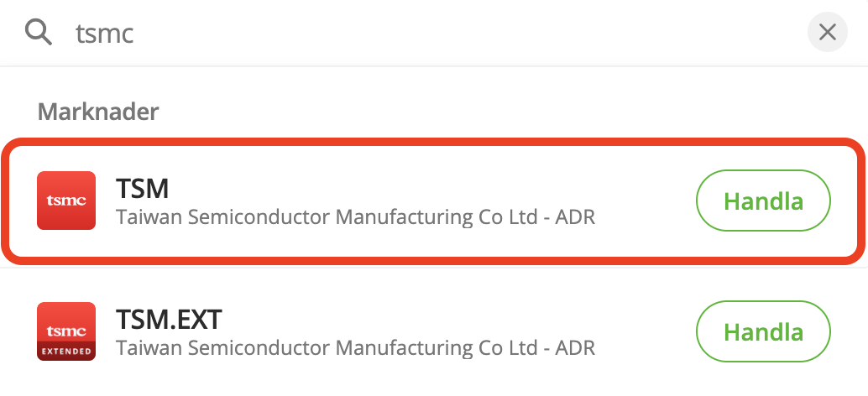868x396 pixels.
Task: Clear the search with the X button
Action: [827, 33]
